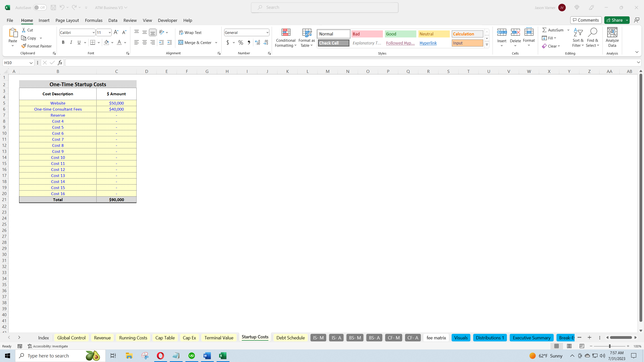Open the number format General dropdown
Viewport: 644px width, 362px height.
pos(267,32)
